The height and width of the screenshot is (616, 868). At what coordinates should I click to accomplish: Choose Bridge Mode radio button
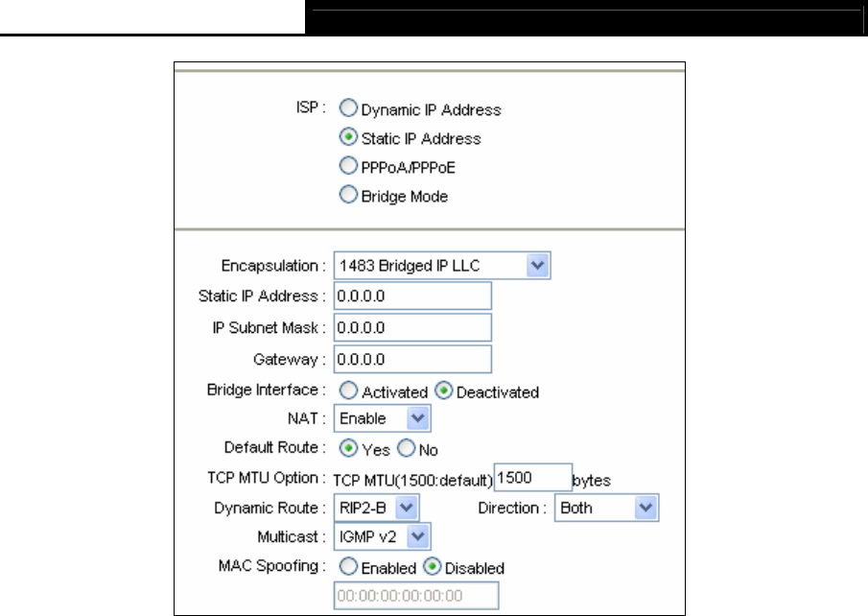(x=348, y=194)
